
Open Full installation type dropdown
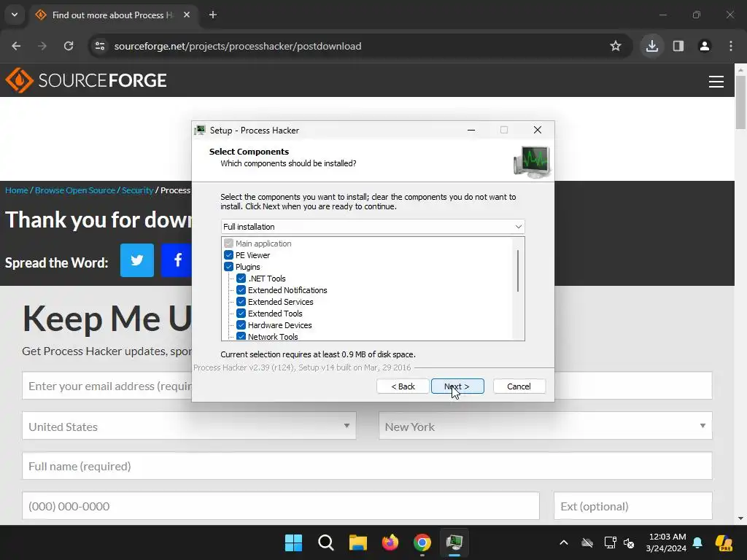tap(373, 227)
